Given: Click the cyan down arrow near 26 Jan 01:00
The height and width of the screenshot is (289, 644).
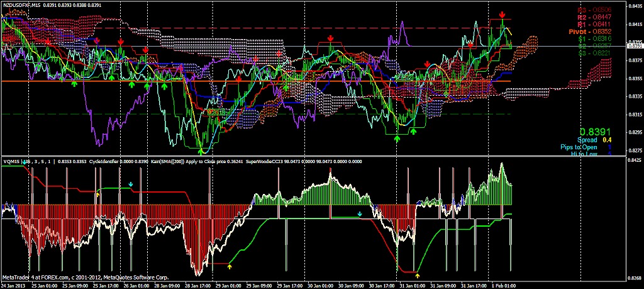Looking at the screenshot, I should click(x=131, y=184).
